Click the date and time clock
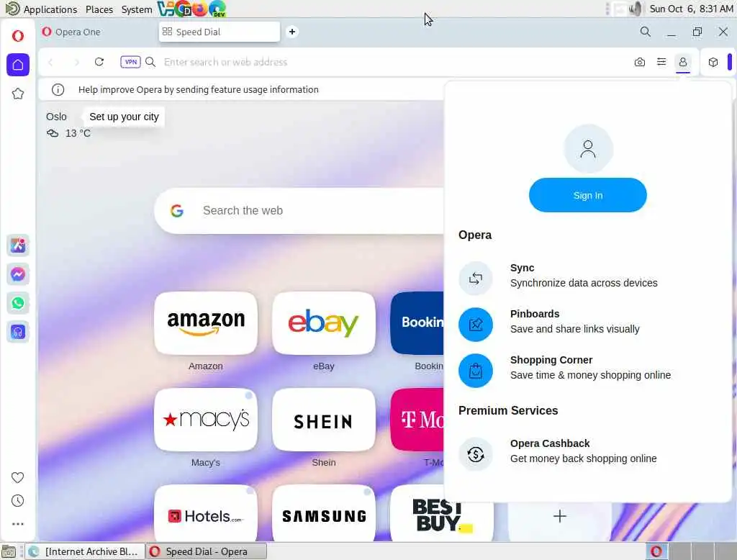737x560 pixels. [x=691, y=9]
